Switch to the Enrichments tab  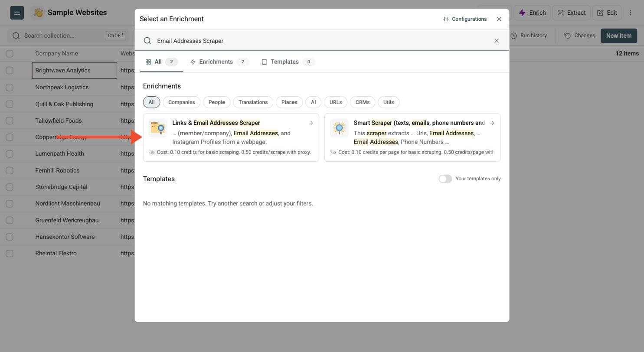tap(219, 62)
